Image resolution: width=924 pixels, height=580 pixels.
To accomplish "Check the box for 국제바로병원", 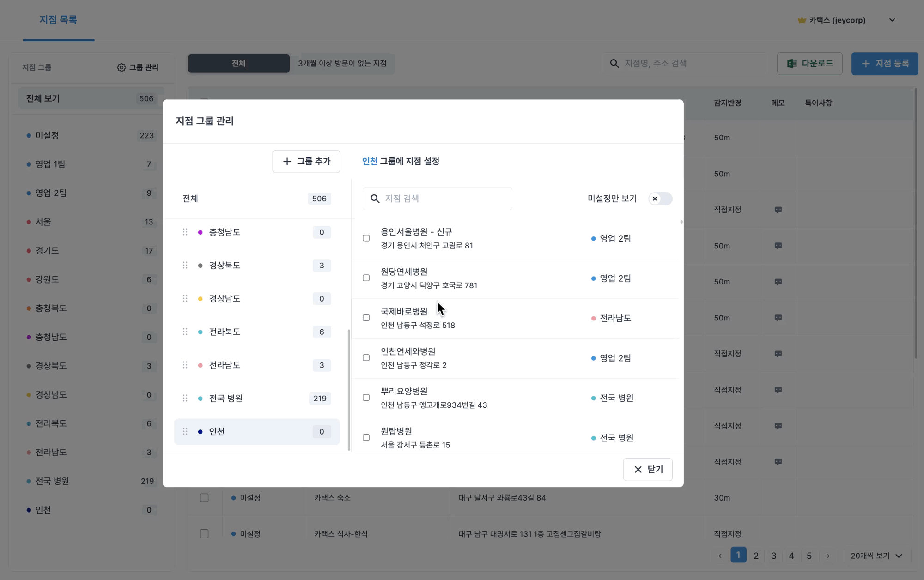I will (366, 318).
